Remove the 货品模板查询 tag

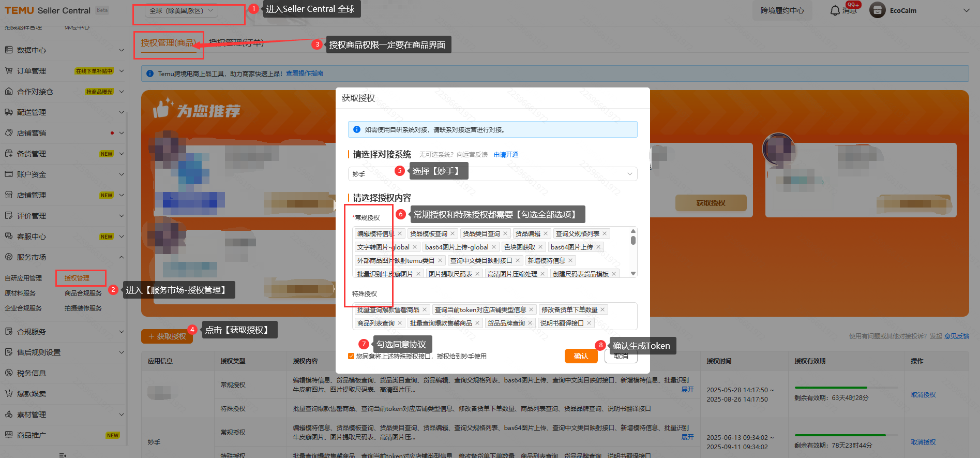(x=453, y=234)
